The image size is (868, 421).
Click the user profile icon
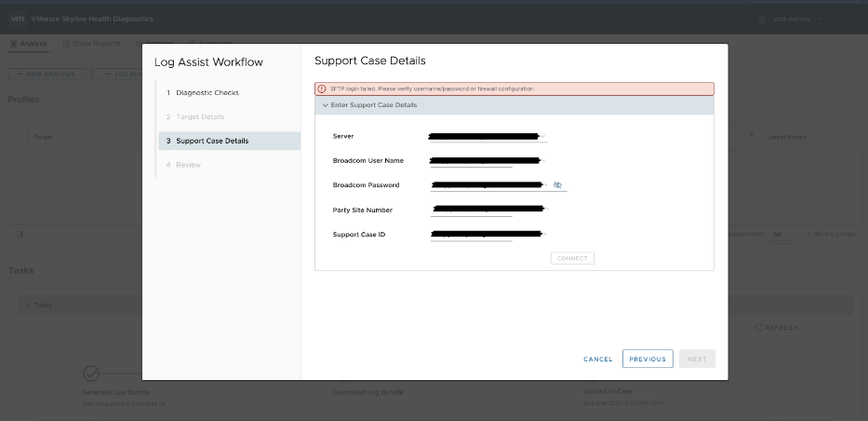(762, 19)
